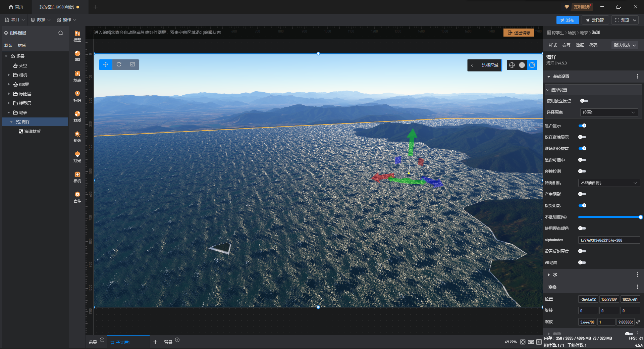The height and width of the screenshot is (349, 644).
Task: Toggle 是否显示 switch
Action: coord(582,126)
